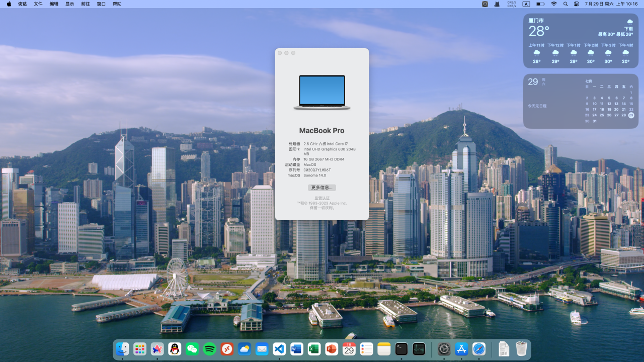The width and height of the screenshot is (644, 362).
Task: Launch Terminal from the Dock
Action: click(401, 349)
